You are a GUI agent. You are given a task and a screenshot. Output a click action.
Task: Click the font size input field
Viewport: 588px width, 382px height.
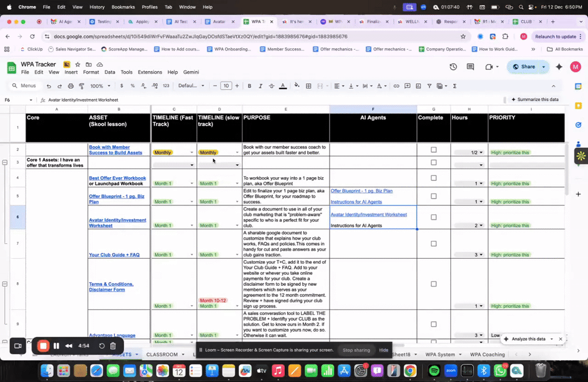tap(226, 86)
